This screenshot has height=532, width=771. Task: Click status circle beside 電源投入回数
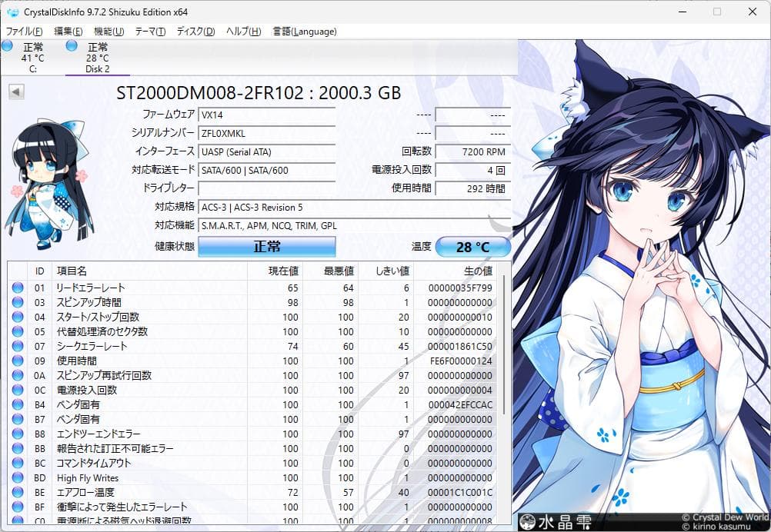point(17,390)
